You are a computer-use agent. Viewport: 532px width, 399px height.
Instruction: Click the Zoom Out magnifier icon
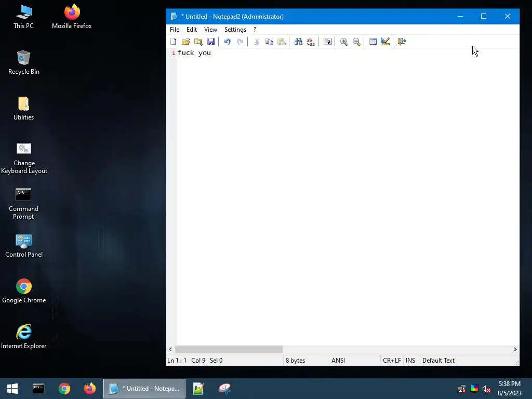356,42
